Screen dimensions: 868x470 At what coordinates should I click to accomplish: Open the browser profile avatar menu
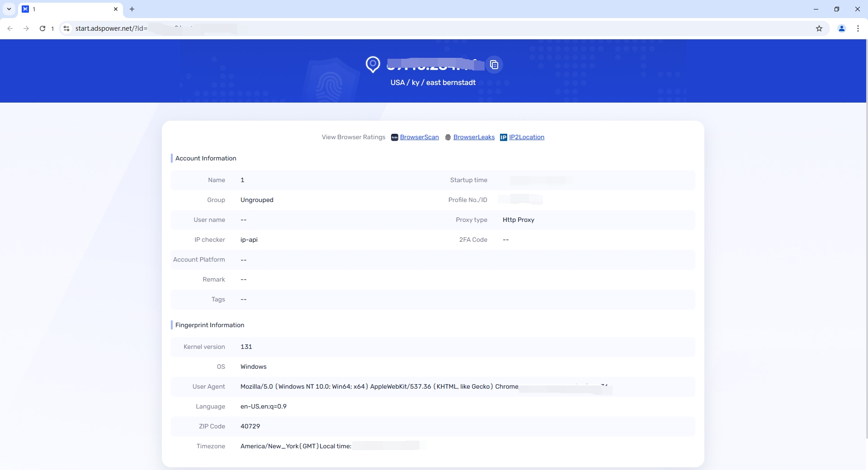click(842, 28)
